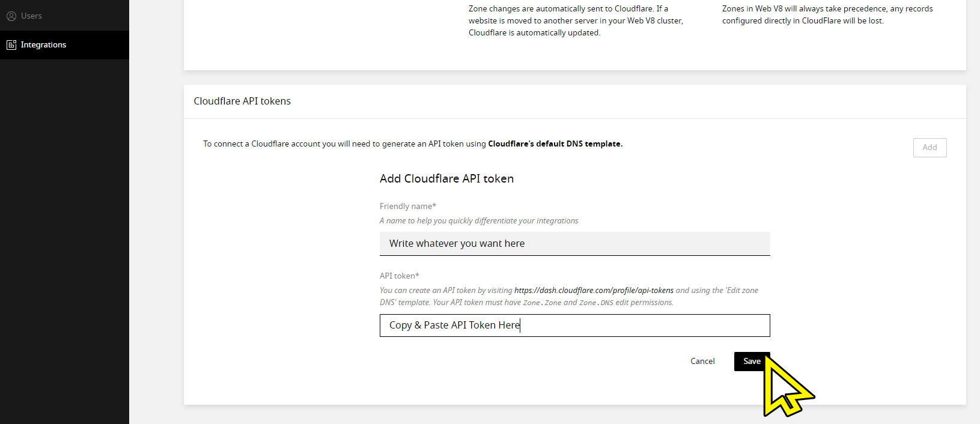Click the Cancel button
This screenshot has width=980, height=424.
pos(702,361)
